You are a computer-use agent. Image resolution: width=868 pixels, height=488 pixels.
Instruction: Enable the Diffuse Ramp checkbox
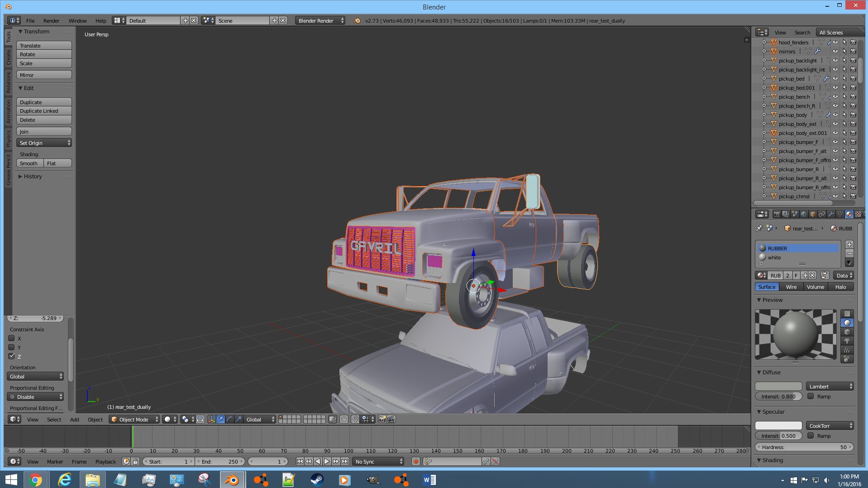[811, 396]
